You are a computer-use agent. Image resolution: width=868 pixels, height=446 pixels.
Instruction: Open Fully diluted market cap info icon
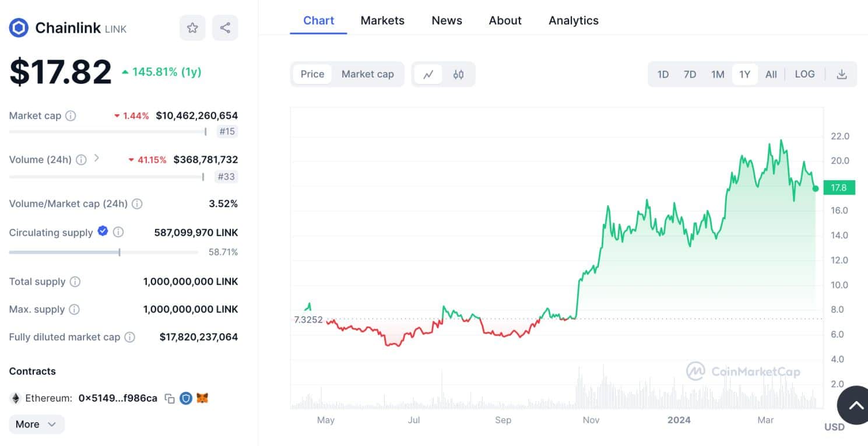130,337
